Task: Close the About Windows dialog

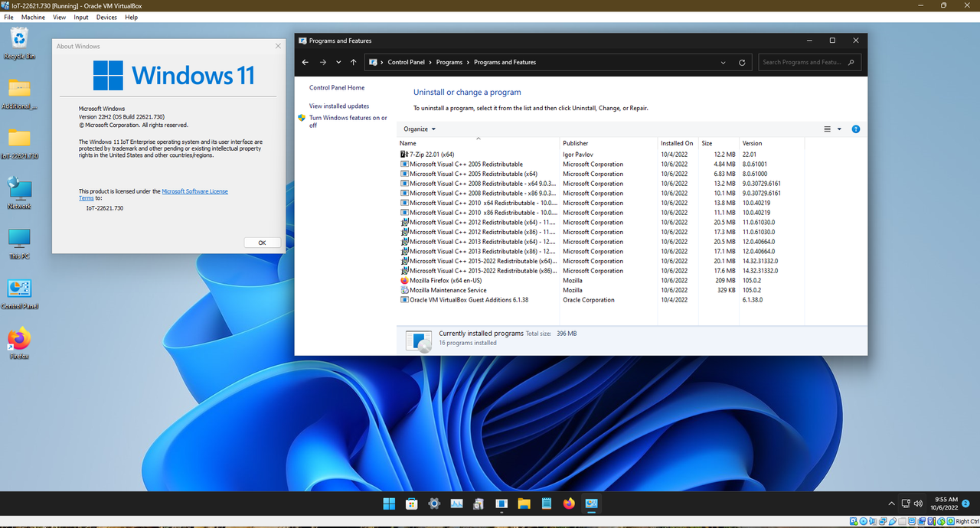Action: [x=278, y=46]
